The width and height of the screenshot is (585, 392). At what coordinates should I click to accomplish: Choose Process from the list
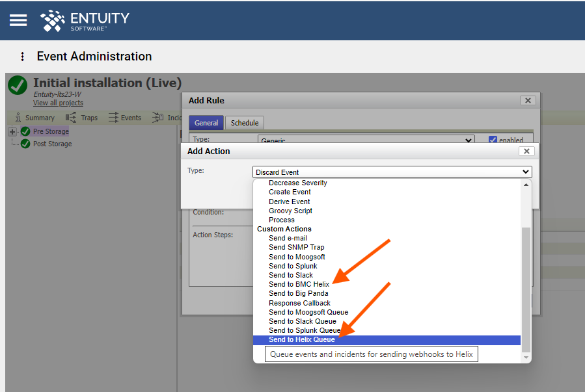coord(282,220)
